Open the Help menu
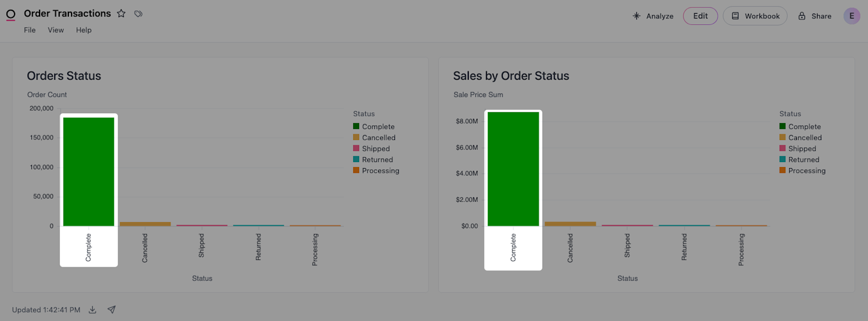868x321 pixels. tap(84, 30)
